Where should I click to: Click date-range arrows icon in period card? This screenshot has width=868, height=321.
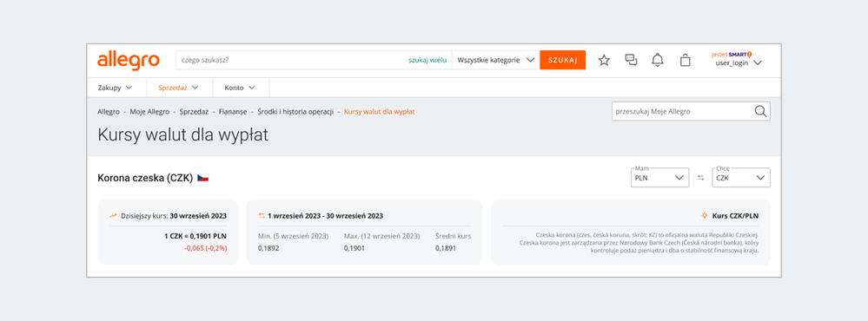262,216
